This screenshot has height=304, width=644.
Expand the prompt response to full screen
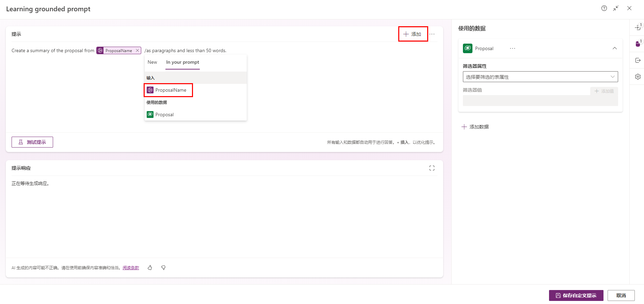coord(432,168)
